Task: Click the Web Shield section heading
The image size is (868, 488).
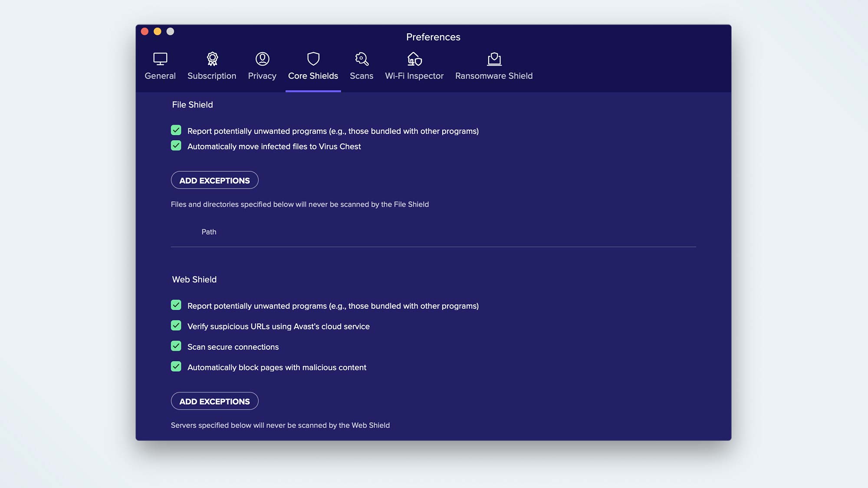Action: tap(194, 279)
